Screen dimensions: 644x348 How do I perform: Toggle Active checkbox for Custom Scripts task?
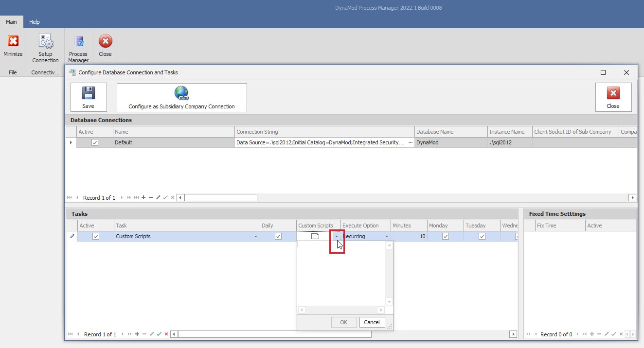click(96, 236)
